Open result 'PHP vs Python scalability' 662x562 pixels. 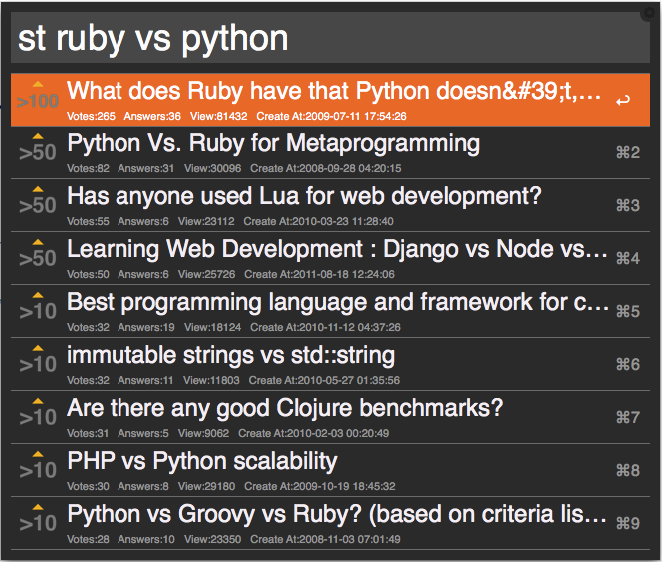click(330, 470)
